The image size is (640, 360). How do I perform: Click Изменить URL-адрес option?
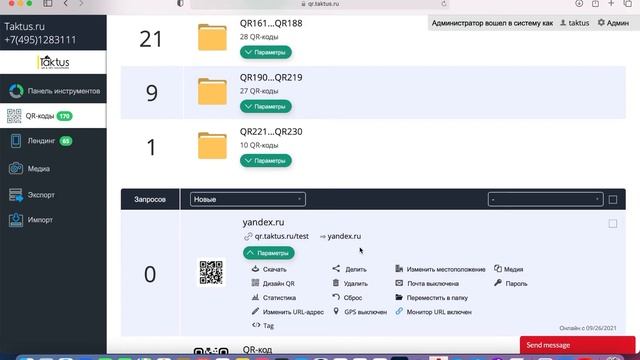click(287, 312)
